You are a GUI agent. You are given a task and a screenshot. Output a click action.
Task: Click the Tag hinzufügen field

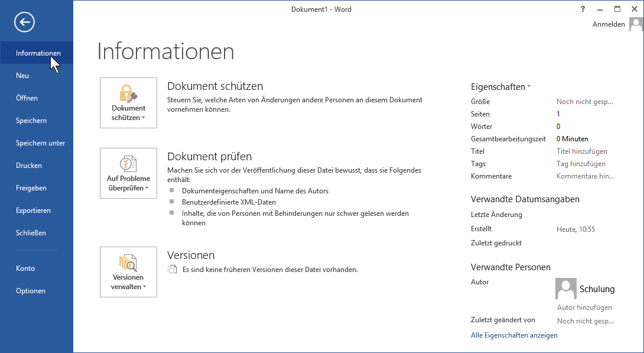581,164
